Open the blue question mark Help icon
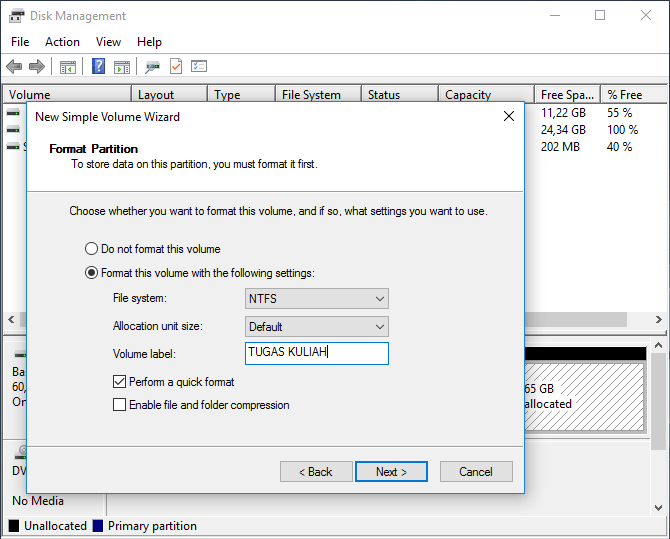Screen dimensions: 670x539 click(98, 66)
